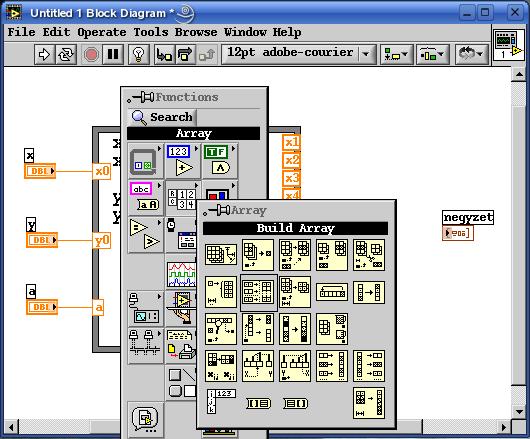
Task: Select the Insert Into Array function
Action: click(332, 255)
